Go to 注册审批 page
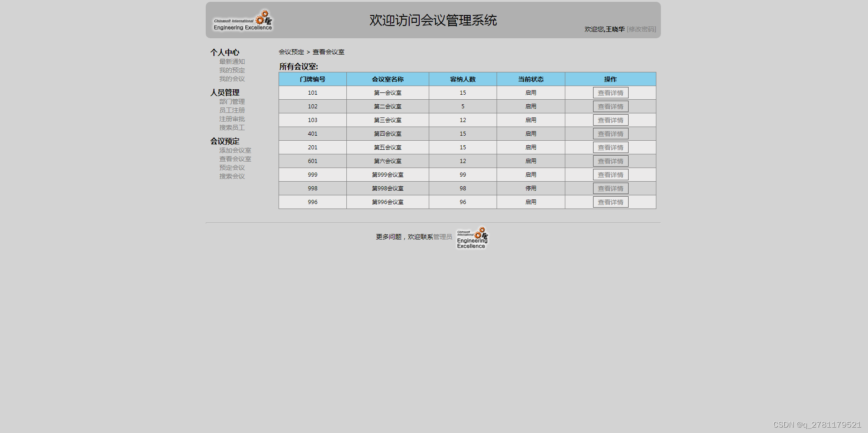This screenshot has height=433, width=868. 232,119
